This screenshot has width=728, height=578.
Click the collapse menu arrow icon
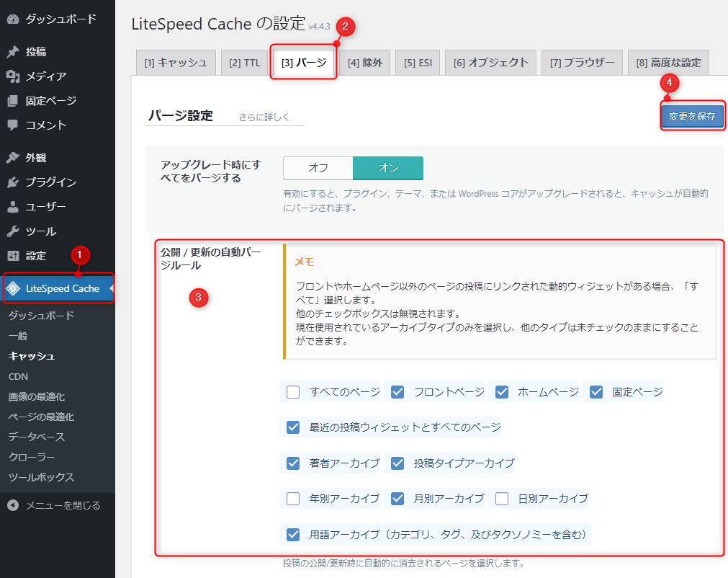pos(13,505)
